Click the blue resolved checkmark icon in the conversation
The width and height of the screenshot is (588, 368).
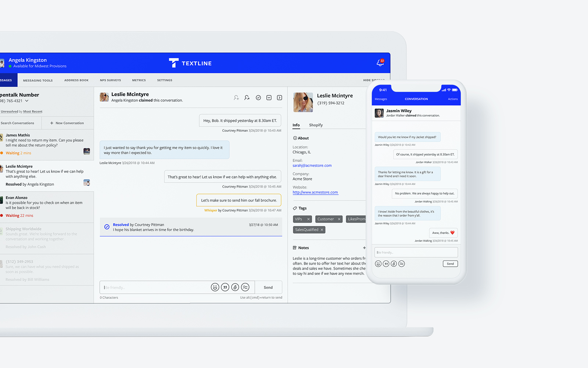107,227
